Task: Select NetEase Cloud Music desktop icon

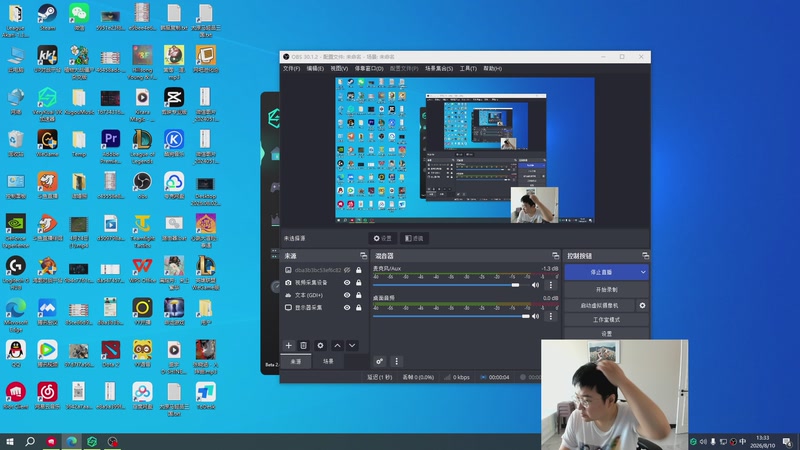Action: click(47, 396)
